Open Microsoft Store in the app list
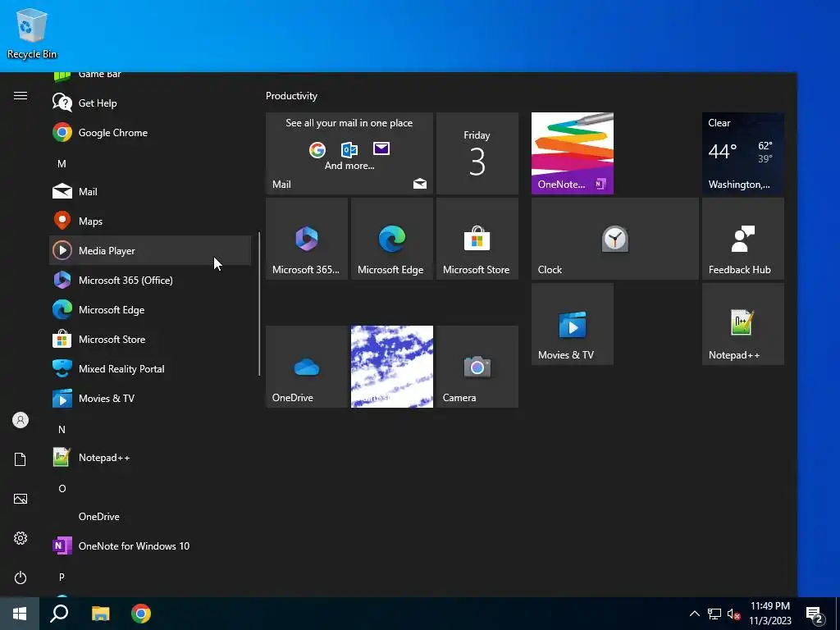Screen dimensions: 840x630 click(150, 339)
